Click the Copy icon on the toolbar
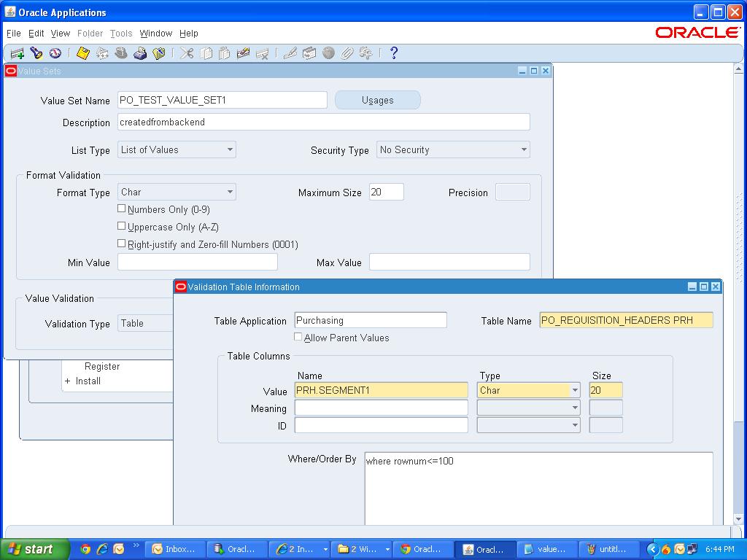The height and width of the screenshot is (560, 747). tap(206, 52)
